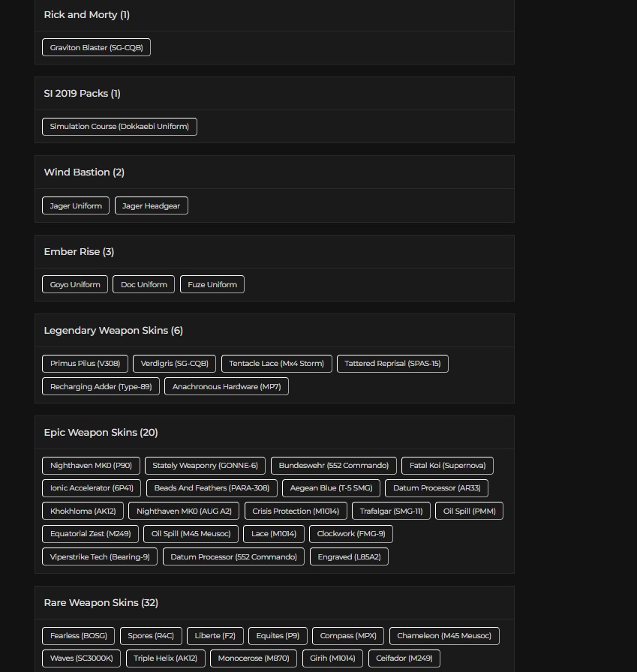The width and height of the screenshot is (637, 672).
Task: Click the Rick and Morty (1) heading
Action: (86, 14)
